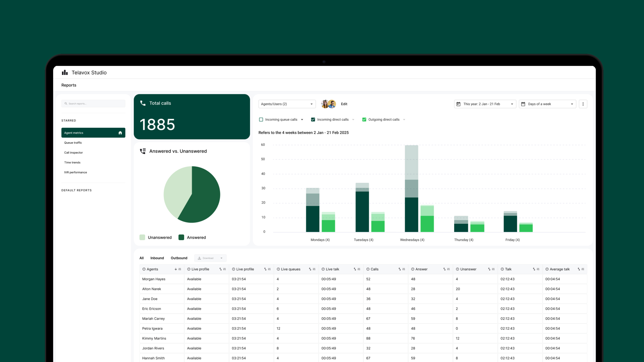Expand the This year date range dropdown

pos(485,104)
